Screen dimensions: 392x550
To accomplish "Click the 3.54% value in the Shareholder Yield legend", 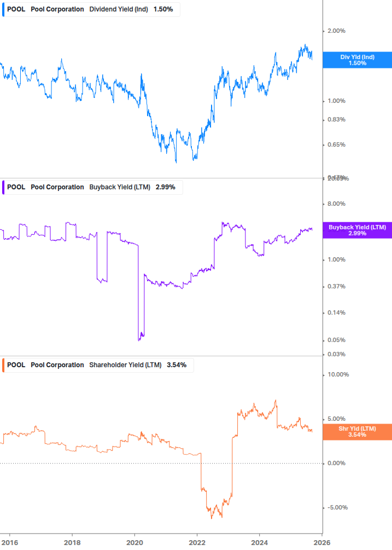I will click(x=177, y=365).
